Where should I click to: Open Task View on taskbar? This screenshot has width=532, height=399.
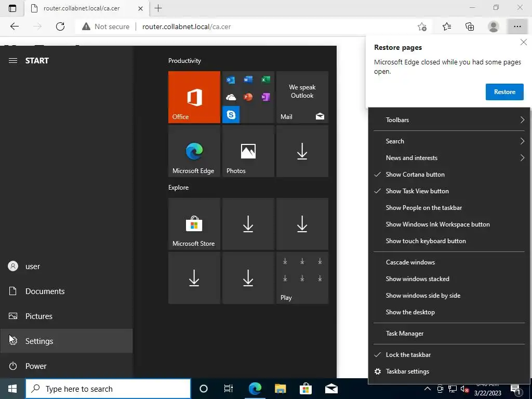click(229, 389)
